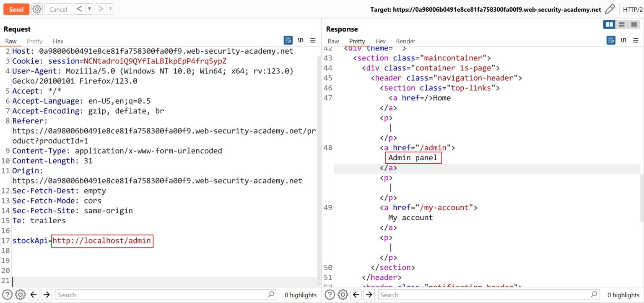Go to the previous request with back arrow
The width and height of the screenshot is (644, 303).
(x=80, y=9)
